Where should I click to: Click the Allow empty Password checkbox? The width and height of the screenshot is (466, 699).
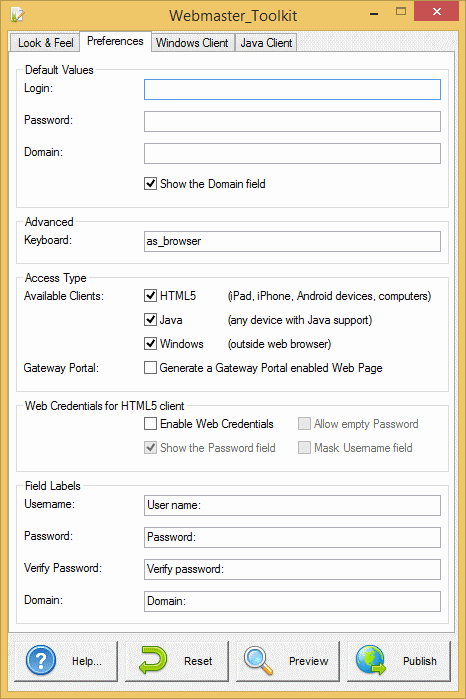click(304, 424)
